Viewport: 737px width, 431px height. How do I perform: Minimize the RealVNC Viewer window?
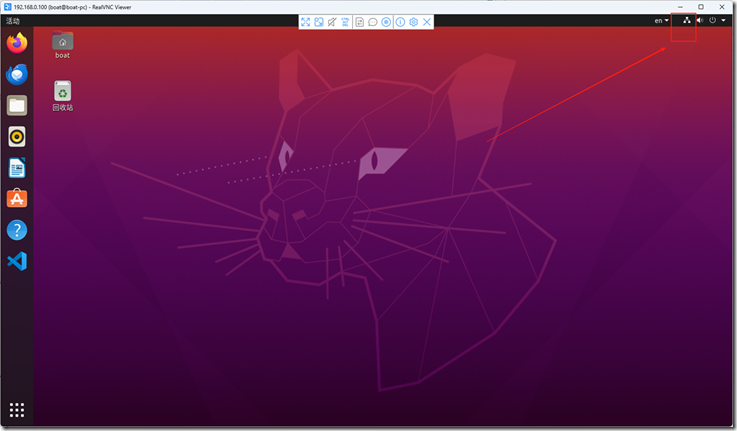tap(680, 7)
